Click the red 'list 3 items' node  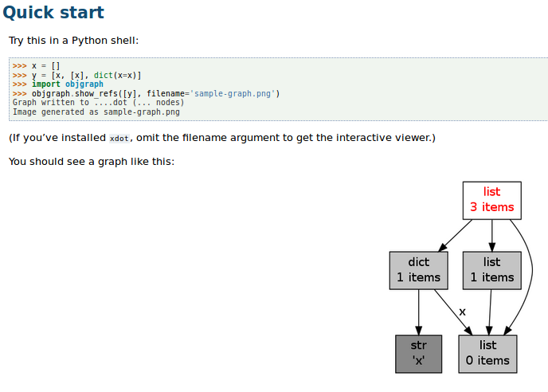pyautogui.click(x=491, y=200)
